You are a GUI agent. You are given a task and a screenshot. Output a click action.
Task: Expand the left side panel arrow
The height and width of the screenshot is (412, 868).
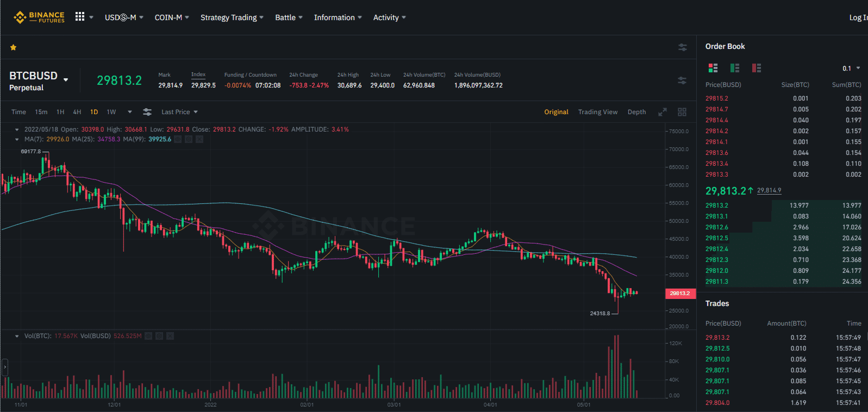5,367
